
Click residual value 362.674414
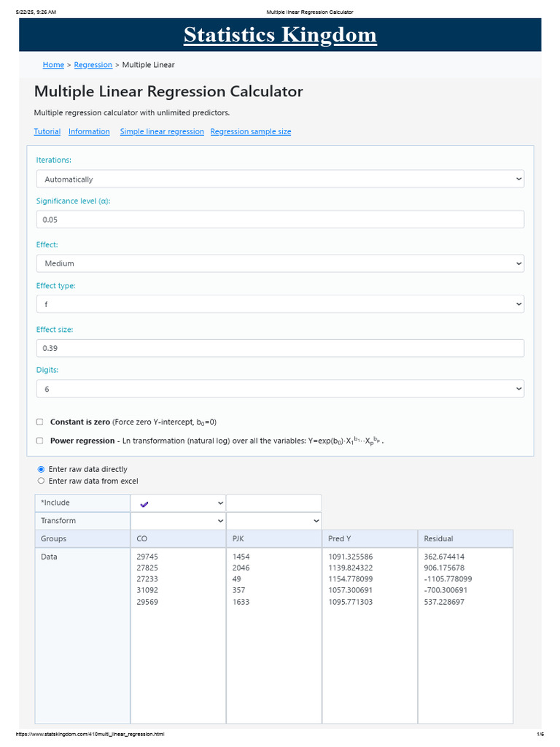click(444, 557)
